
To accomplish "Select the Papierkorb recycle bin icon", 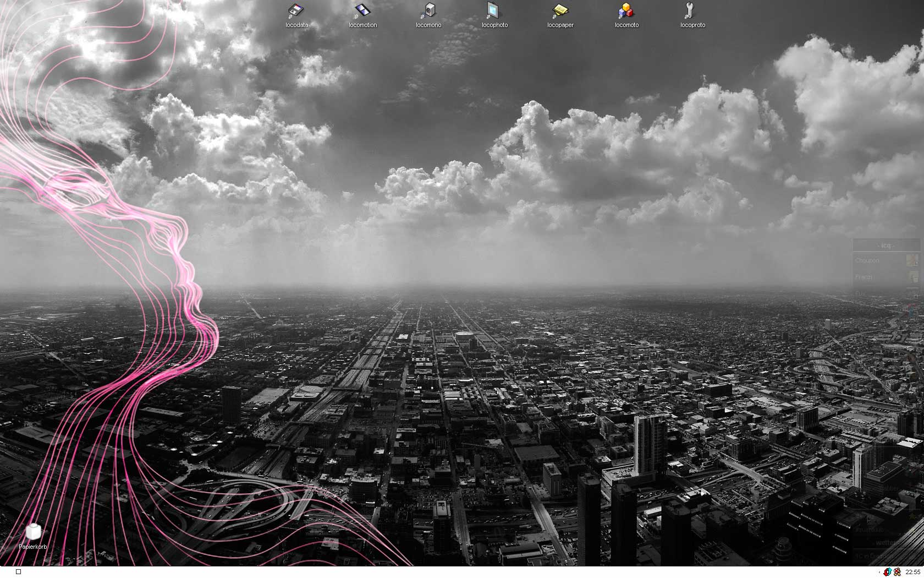I will click(33, 537).
